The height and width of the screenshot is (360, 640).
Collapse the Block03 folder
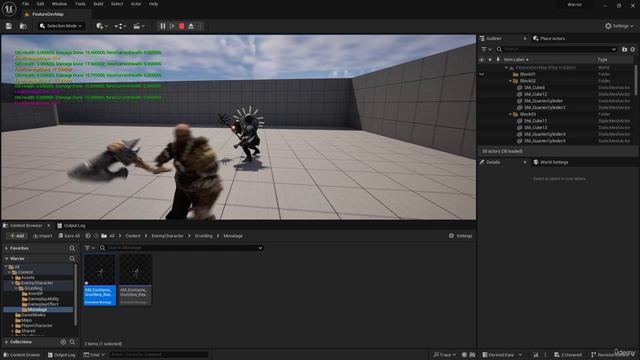[510, 114]
